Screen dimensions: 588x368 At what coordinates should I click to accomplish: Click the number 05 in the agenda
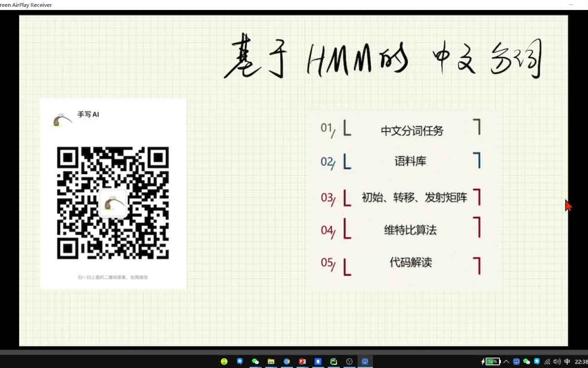point(328,264)
